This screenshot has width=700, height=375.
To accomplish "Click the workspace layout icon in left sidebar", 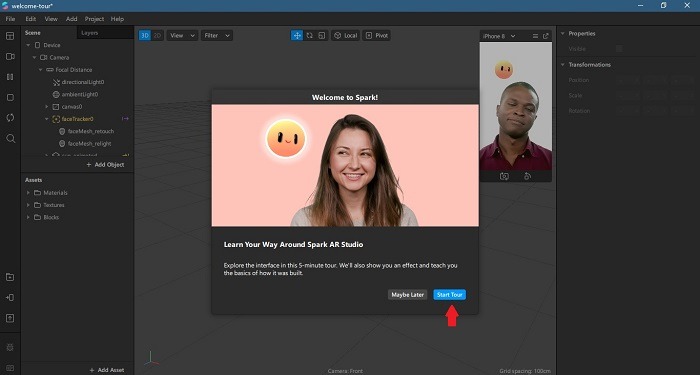I will point(10,36).
